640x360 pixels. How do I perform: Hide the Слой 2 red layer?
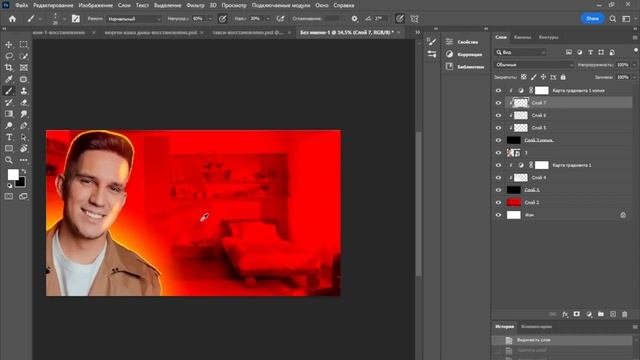tap(498, 202)
